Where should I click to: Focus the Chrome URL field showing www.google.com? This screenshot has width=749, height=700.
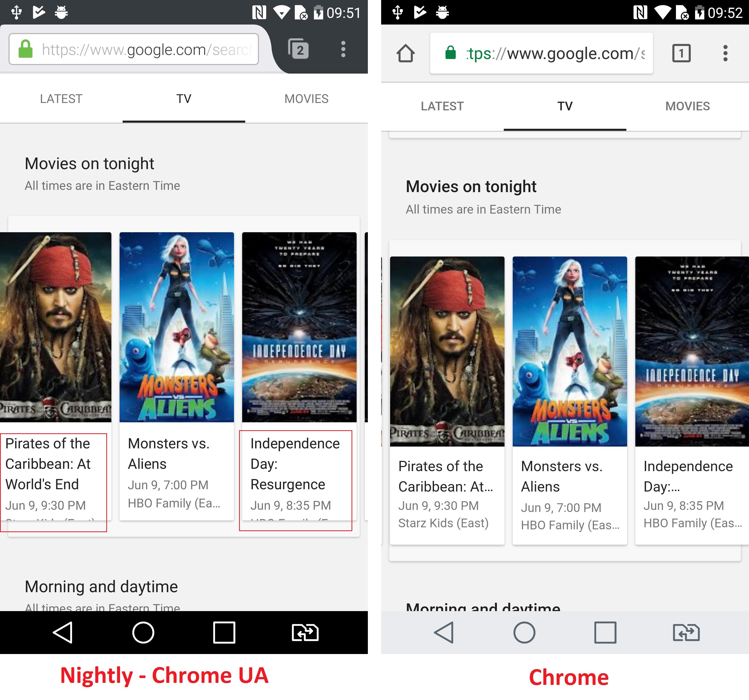pyautogui.click(x=541, y=53)
